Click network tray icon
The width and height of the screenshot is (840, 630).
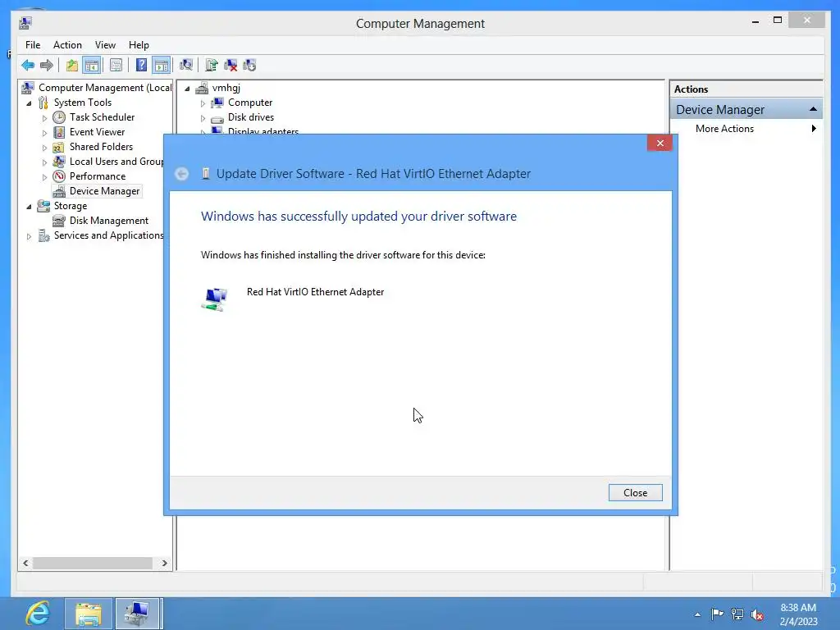pos(737,614)
